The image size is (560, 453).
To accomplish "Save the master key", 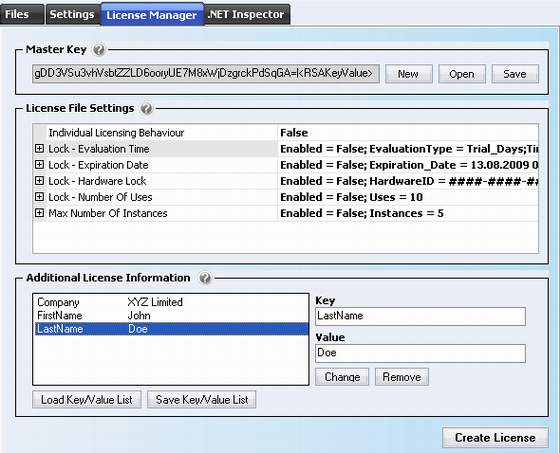I will click(x=515, y=74).
